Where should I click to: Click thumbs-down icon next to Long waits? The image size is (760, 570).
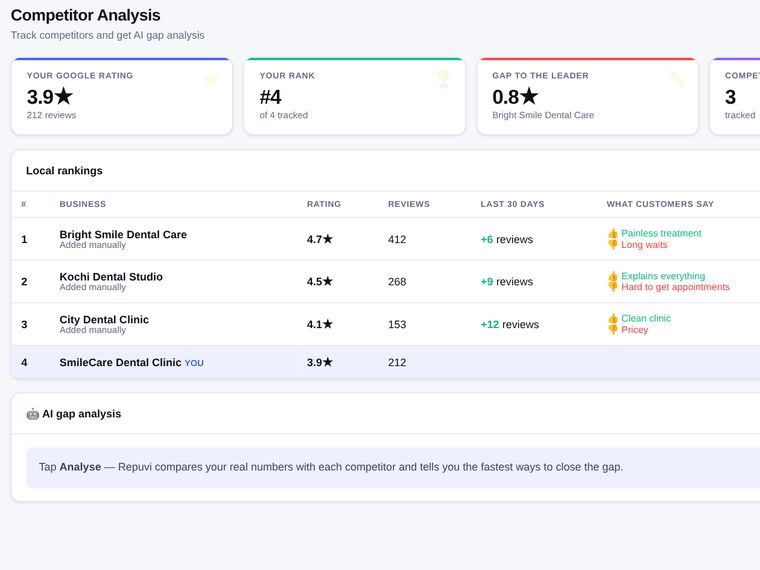coord(613,245)
